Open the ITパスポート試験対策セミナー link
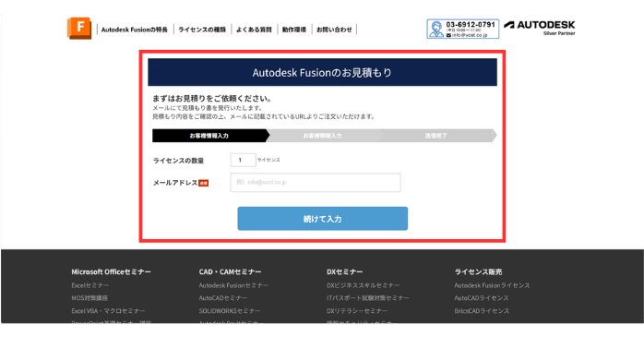Viewport: 644px width, 337px height. point(368,298)
